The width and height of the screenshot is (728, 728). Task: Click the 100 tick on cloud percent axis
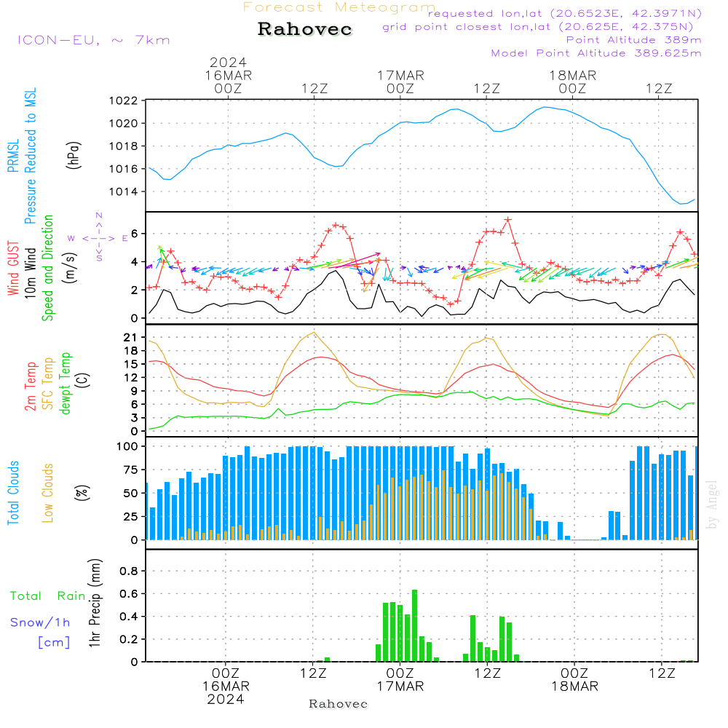pos(127,446)
